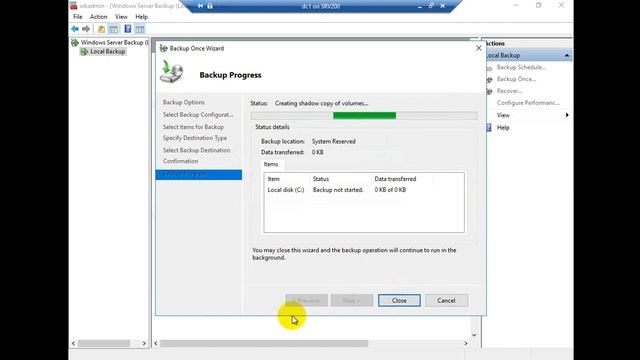Click Configure Performance action

tap(528, 103)
